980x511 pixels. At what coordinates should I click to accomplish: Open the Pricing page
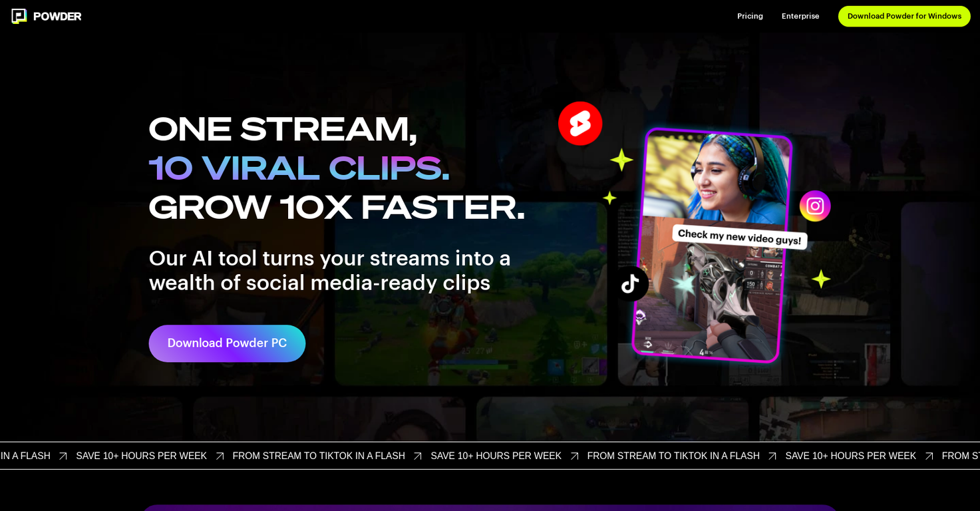coord(750,16)
